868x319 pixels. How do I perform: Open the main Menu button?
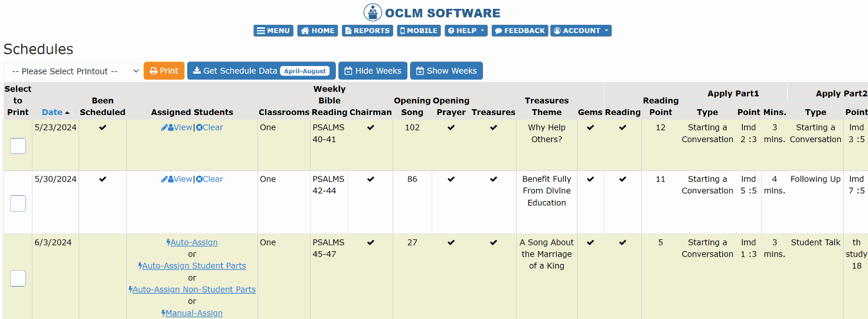(273, 31)
